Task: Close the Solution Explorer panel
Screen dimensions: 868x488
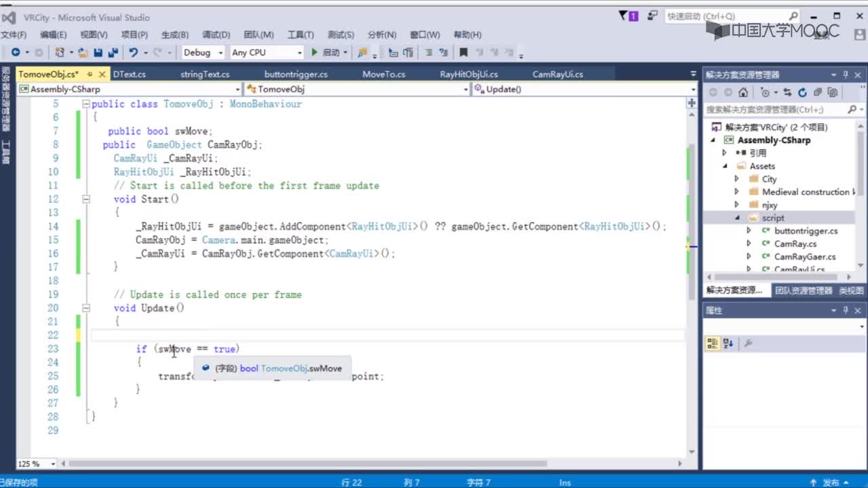Action: pos(858,75)
